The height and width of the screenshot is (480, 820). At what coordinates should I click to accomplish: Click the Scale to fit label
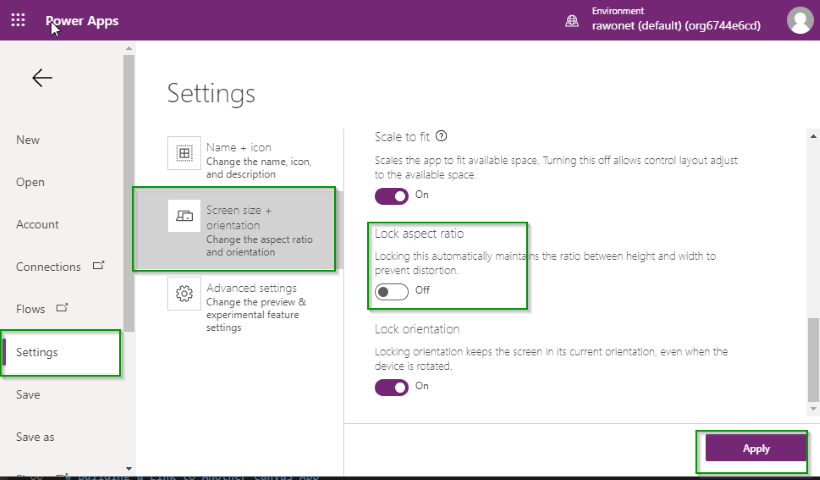[402, 137]
